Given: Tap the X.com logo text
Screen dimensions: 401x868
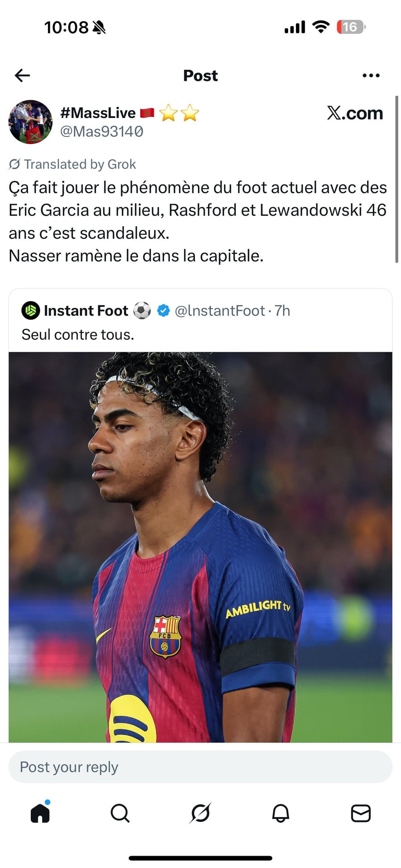Looking at the screenshot, I should point(355,113).
